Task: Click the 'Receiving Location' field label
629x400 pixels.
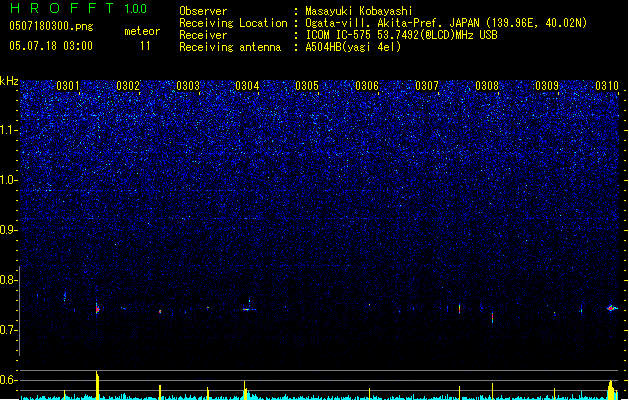Action: point(233,23)
